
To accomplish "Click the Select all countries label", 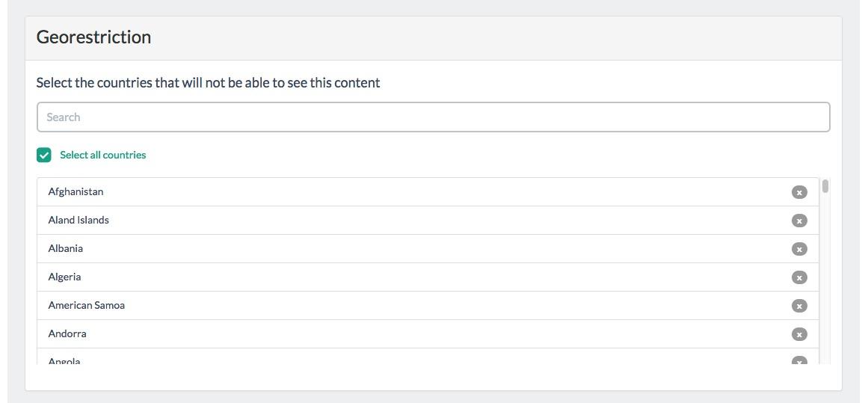I will pyautogui.click(x=103, y=155).
